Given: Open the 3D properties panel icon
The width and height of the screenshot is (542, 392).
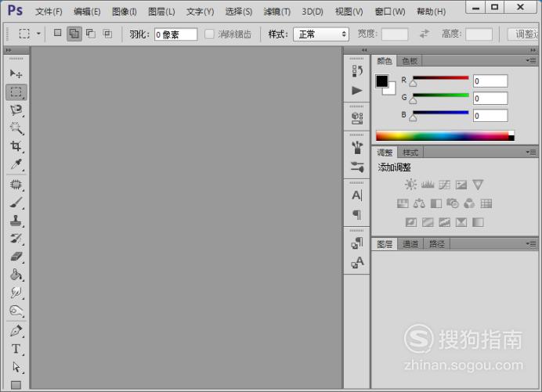Looking at the screenshot, I should [357, 118].
